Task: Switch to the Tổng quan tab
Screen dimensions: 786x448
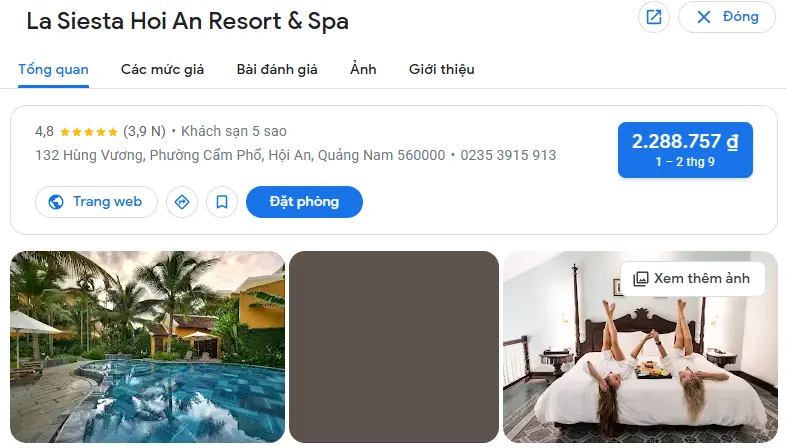Action: (x=53, y=69)
